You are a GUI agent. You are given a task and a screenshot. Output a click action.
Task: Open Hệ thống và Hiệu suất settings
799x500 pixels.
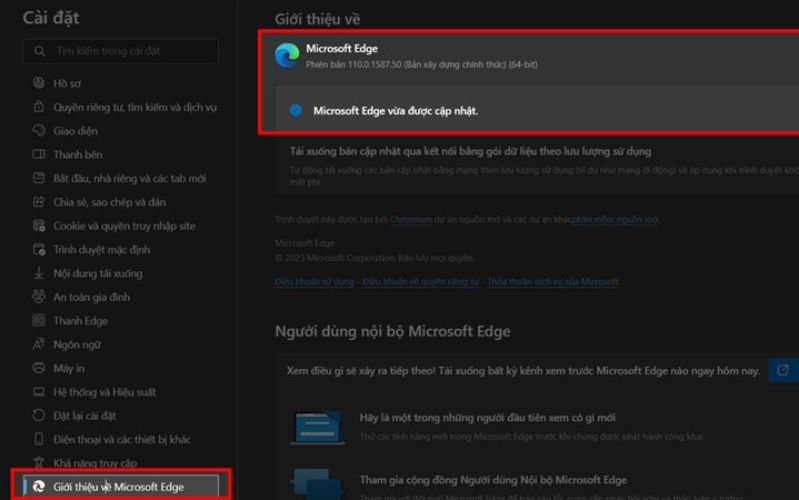(x=104, y=392)
